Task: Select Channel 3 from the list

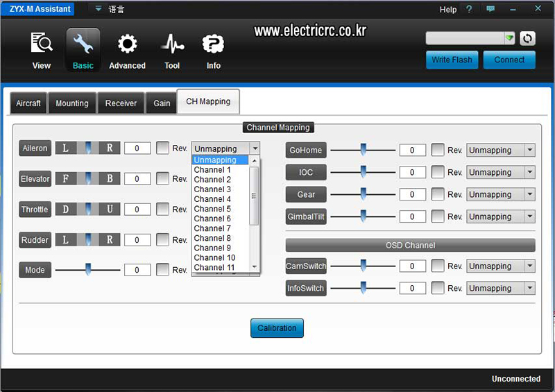Action: [220, 189]
